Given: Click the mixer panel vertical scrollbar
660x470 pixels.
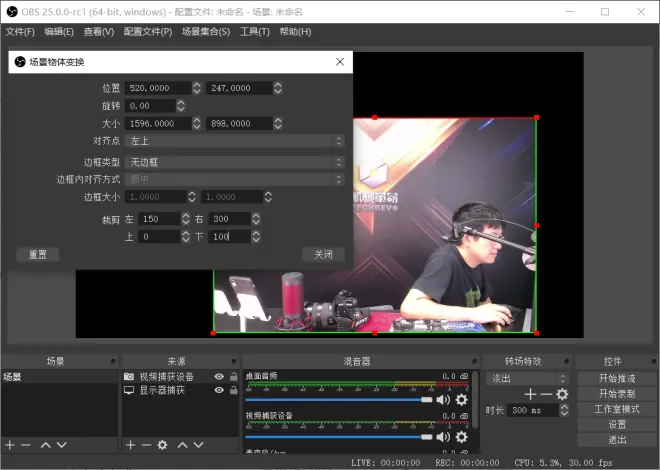Looking at the screenshot, I should (475, 400).
